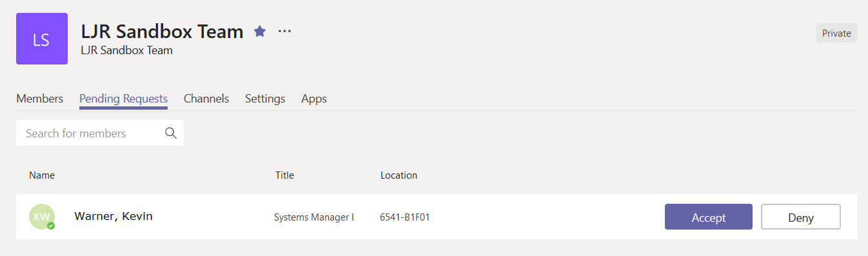Go to the Settings tab
Screen dimensions: 868x256
click(x=265, y=99)
